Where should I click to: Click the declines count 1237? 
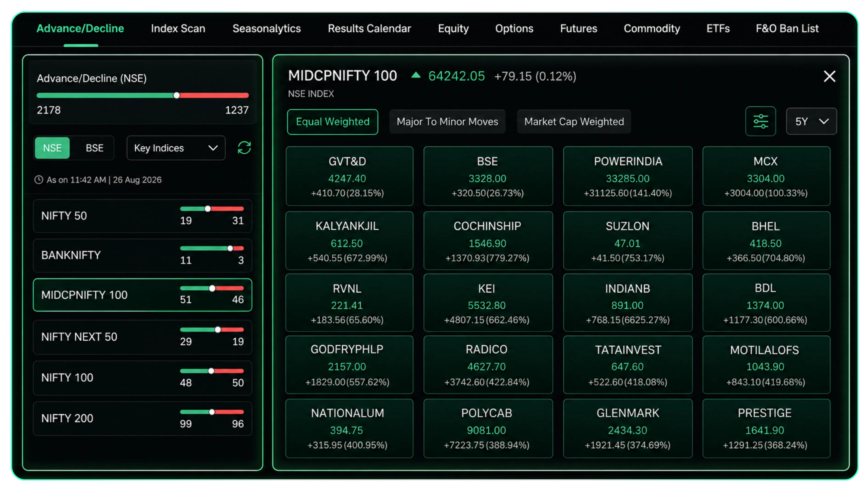click(x=237, y=110)
